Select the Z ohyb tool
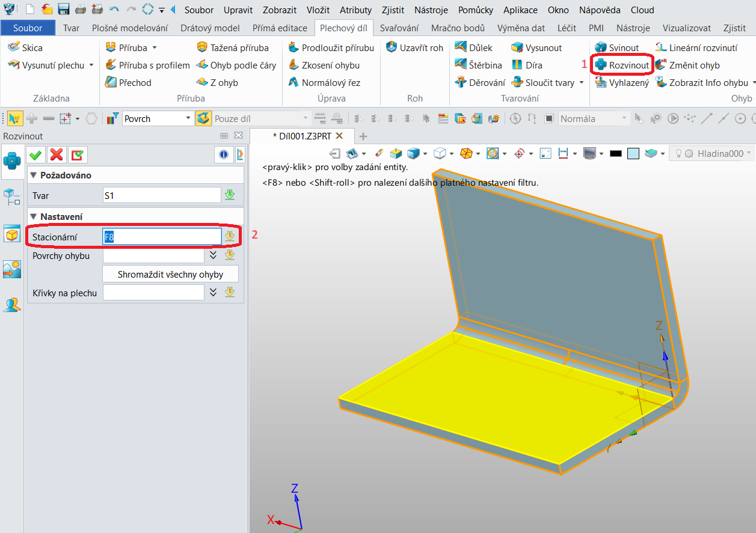Image resolution: width=756 pixels, height=533 pixels. (x=217, y=82)
